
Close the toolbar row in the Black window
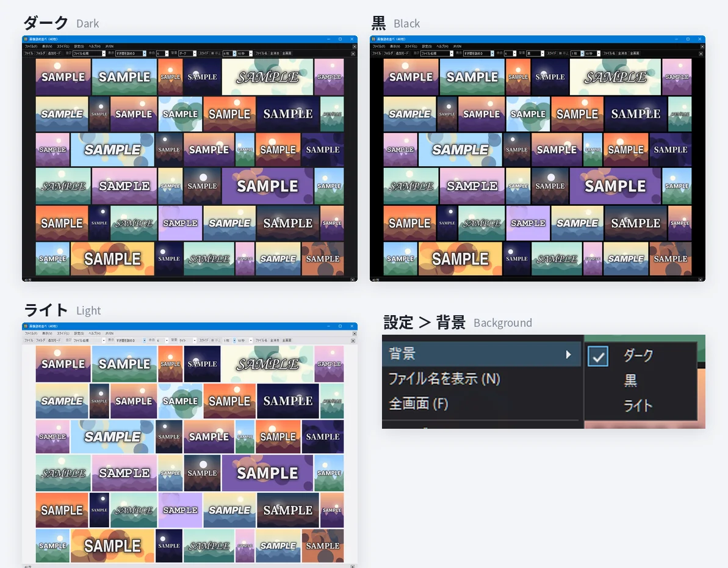click(x=701, y=54)
